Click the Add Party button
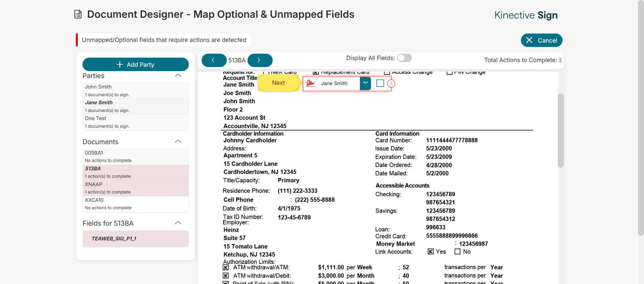Viewport: 644px width, 284px height. (136, 64)
